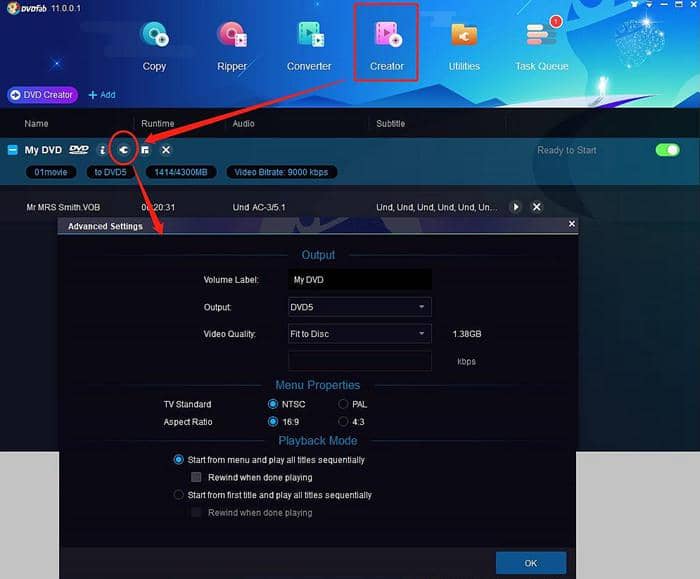Switch to the Creator module
The width and height of the screenshot is (700, 579).
click(387, 46)
